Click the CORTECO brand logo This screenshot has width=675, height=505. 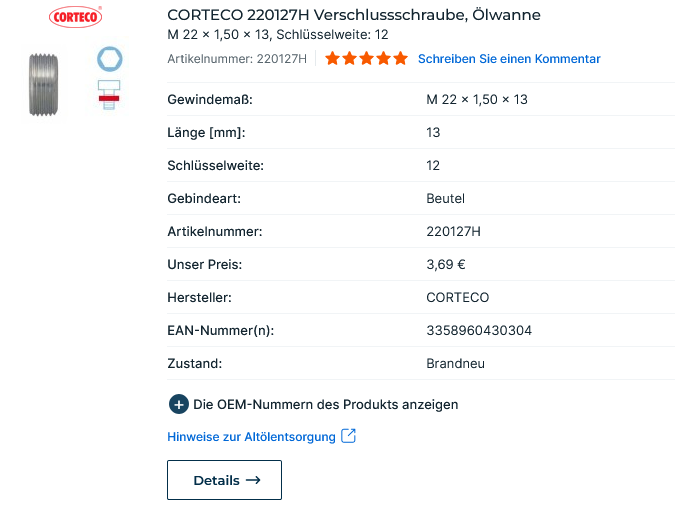pyautogui.click(x=76, y=17)
